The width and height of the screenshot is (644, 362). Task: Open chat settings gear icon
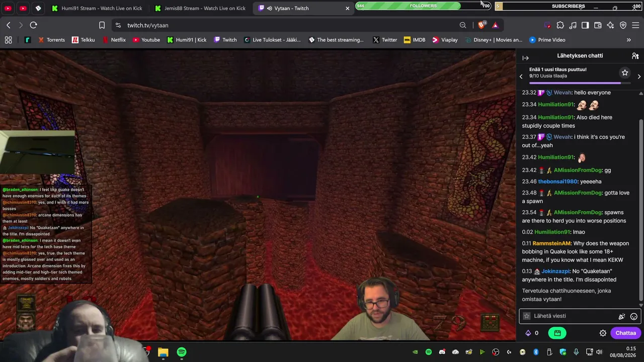(x=603, y=333)
